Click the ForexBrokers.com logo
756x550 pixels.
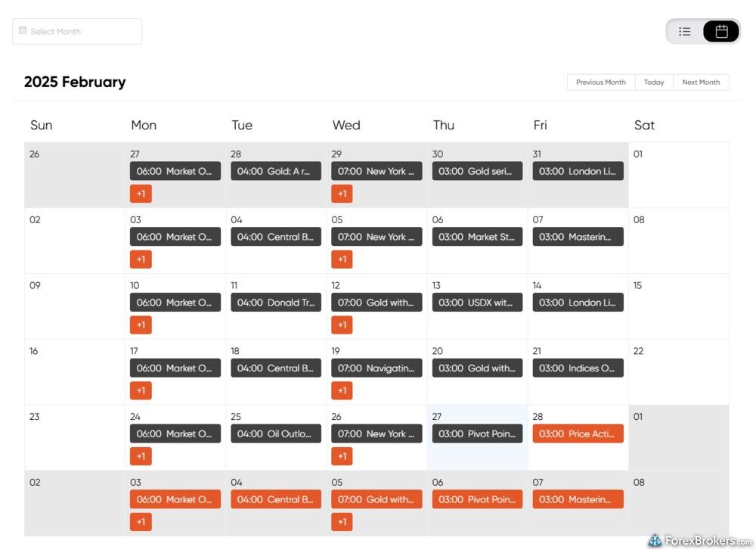pos(699,540)
